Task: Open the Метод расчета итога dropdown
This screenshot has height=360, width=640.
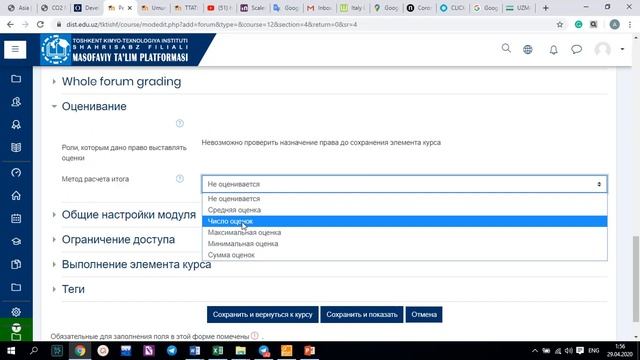Action: point(404,184)
